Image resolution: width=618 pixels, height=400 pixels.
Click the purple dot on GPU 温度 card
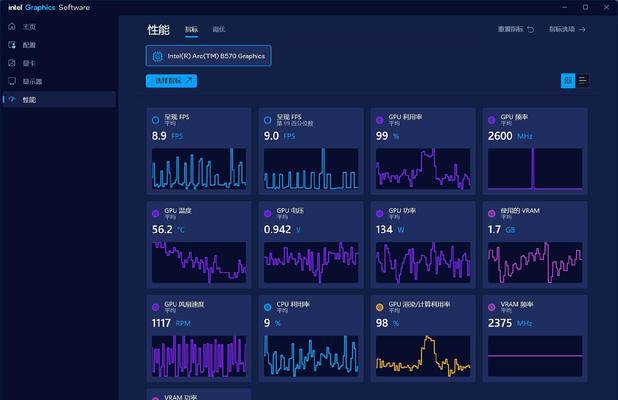point(156,214)
